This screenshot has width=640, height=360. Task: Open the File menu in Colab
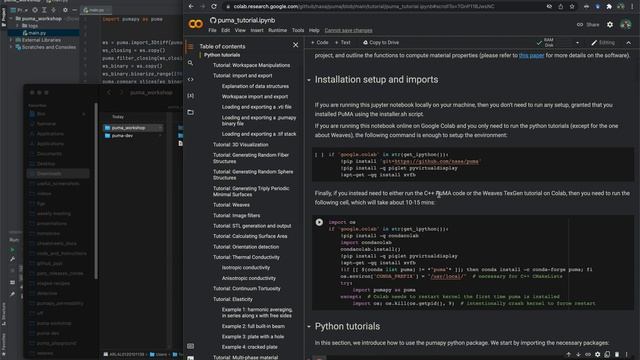tap(212, 30)
